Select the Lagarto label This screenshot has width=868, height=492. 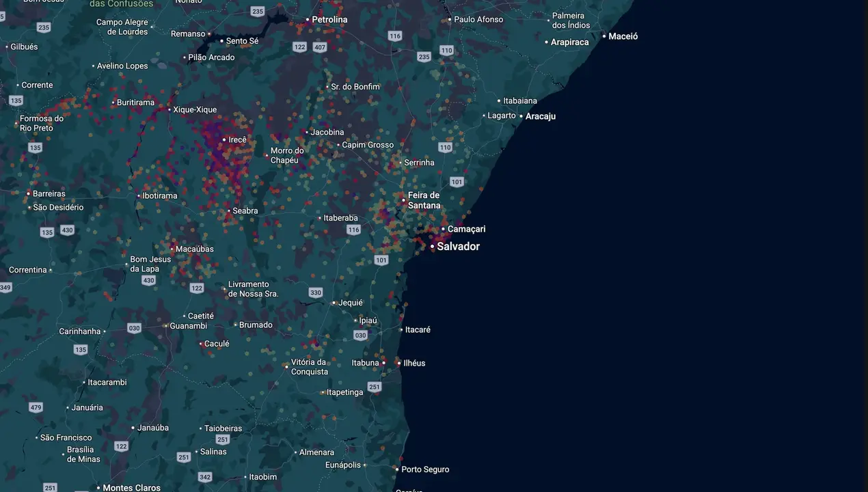point(502,115)
